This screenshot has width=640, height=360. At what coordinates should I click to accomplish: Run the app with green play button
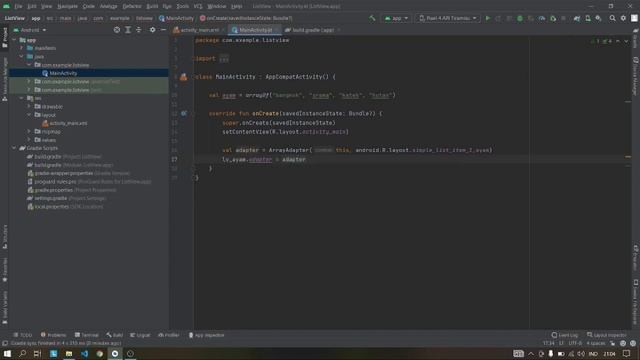click(x=487, y=18)
